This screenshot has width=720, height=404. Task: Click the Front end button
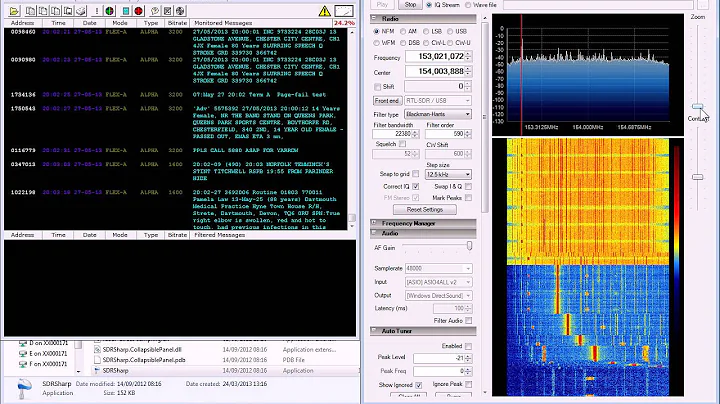coord(387,101)
